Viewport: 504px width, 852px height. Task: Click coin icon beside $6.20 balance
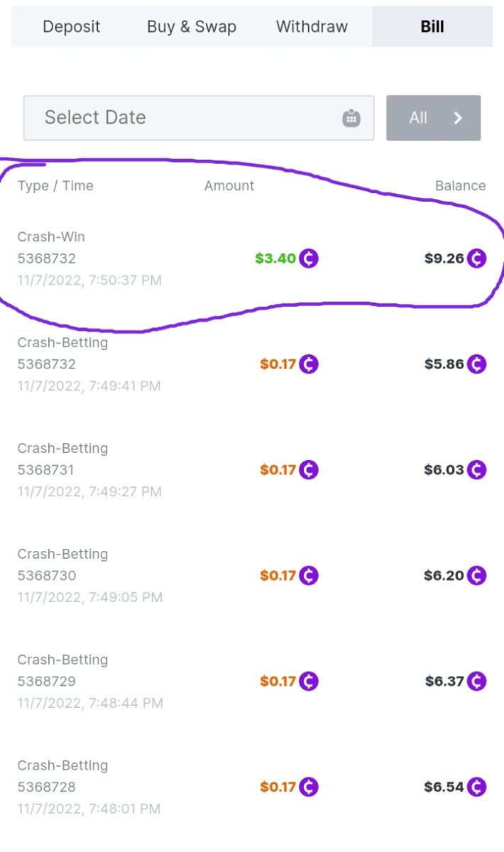tap(476, 575)
